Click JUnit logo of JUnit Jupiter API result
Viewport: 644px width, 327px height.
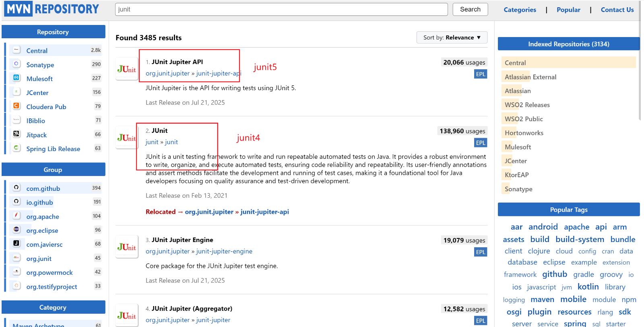coord(127,69)
